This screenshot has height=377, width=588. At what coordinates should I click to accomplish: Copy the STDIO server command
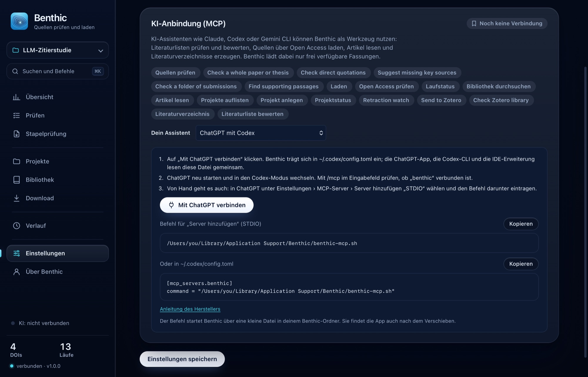(x=521, y=224)
